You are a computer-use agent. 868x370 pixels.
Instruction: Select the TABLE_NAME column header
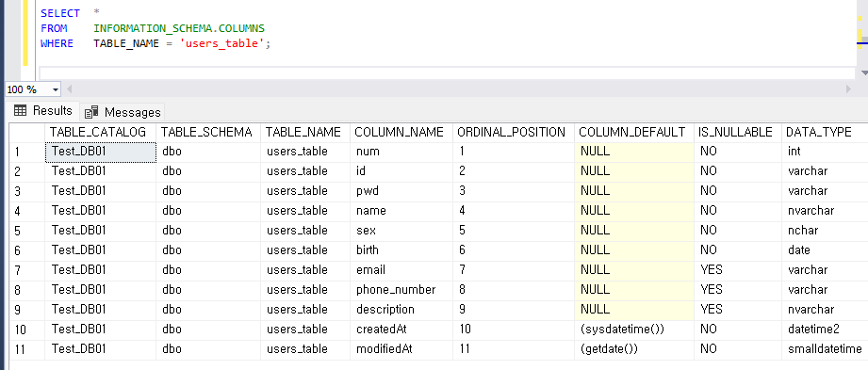click(x=305, y=132)
